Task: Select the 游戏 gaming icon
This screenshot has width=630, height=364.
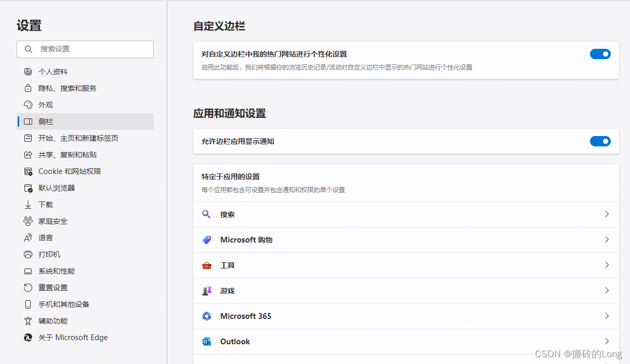Action: pos(207,290)
